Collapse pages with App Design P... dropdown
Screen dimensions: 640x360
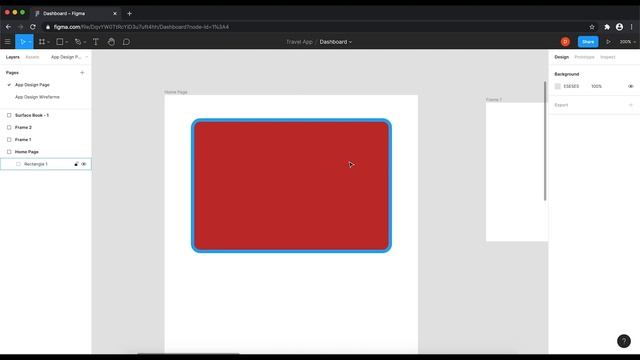click(69, 57)
